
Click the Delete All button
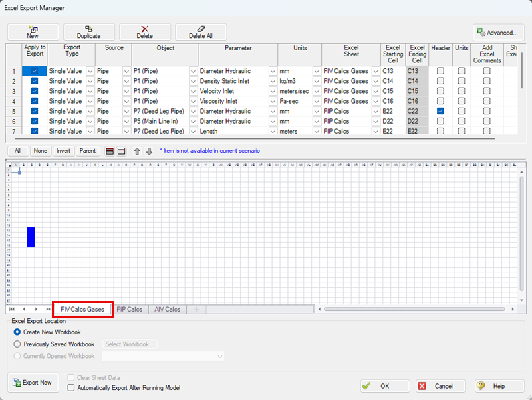click(201, 32)
